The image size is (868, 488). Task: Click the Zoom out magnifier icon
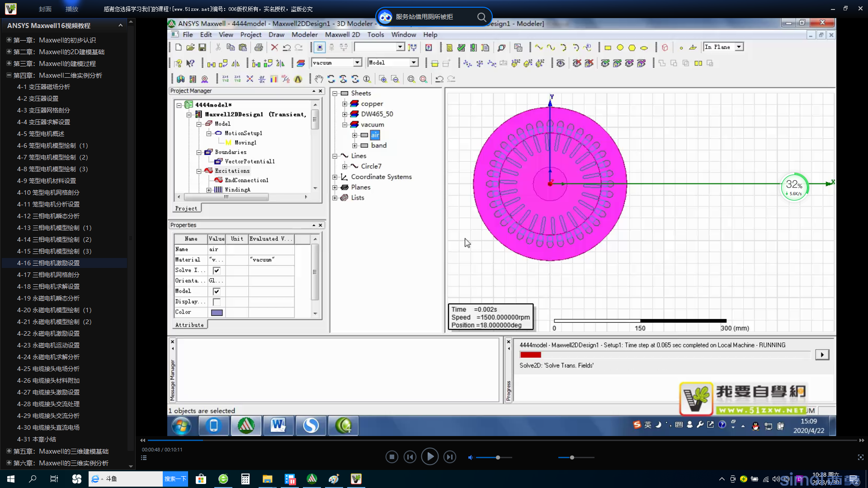coord(395,79)
